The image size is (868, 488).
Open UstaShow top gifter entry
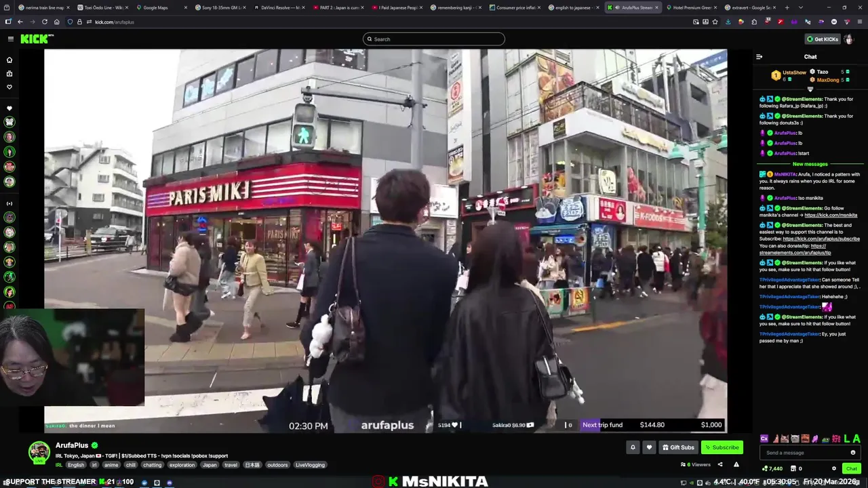789,75
